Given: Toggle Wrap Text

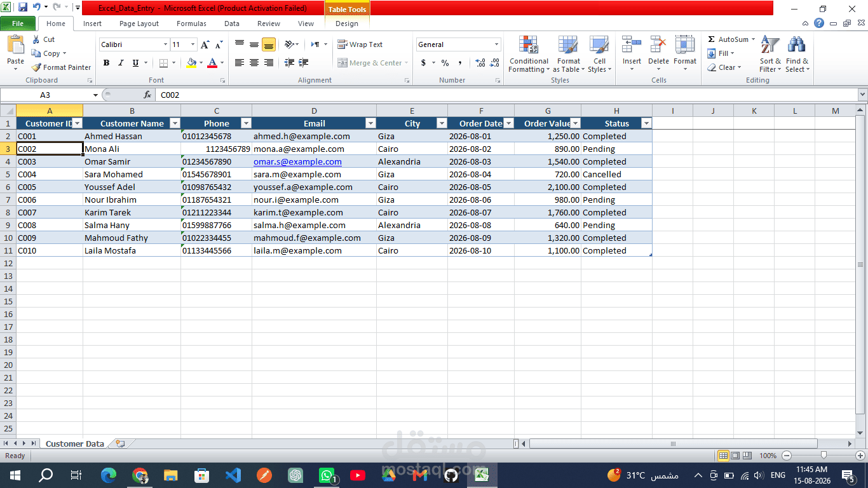Looking at the screenshot, I should click(360, 44).
